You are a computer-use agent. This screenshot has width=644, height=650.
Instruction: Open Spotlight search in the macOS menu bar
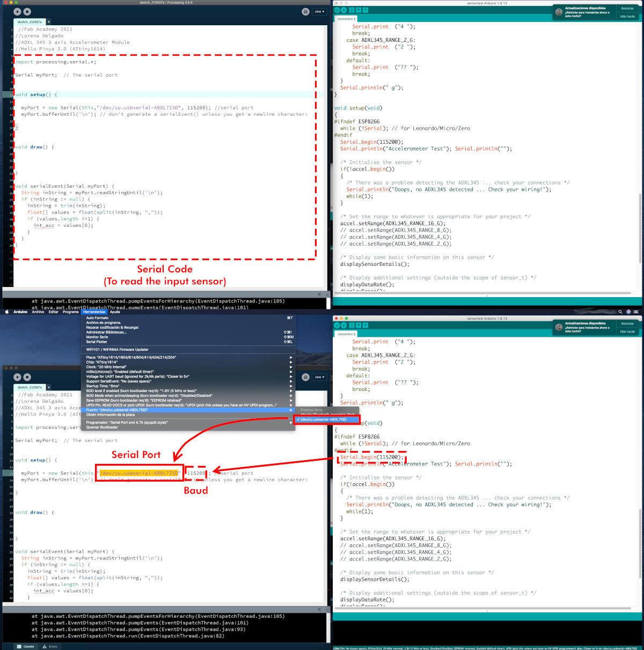tap(620, 312)
